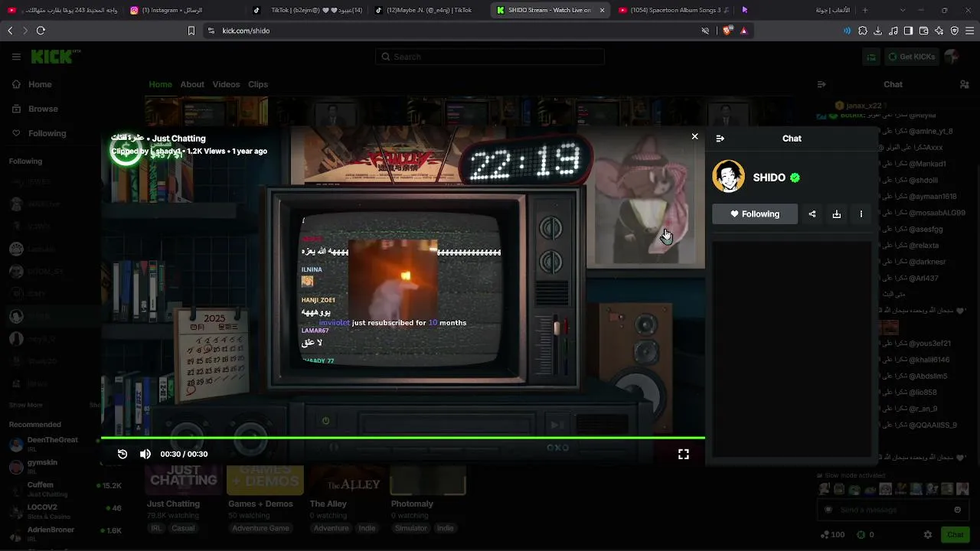Screen dimensions: 980x551
Task: Mute the clip audio
Action: (145, 454)
